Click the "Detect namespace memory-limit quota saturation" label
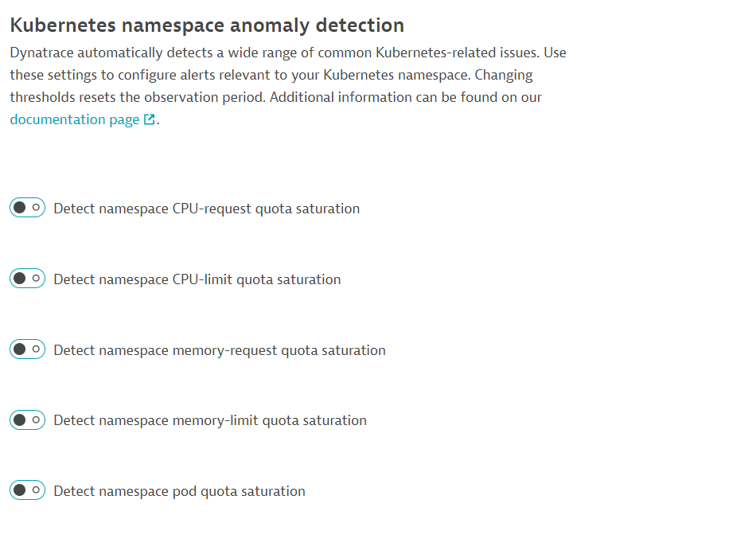Screen dimensions: 756x558 coord(209,420)
